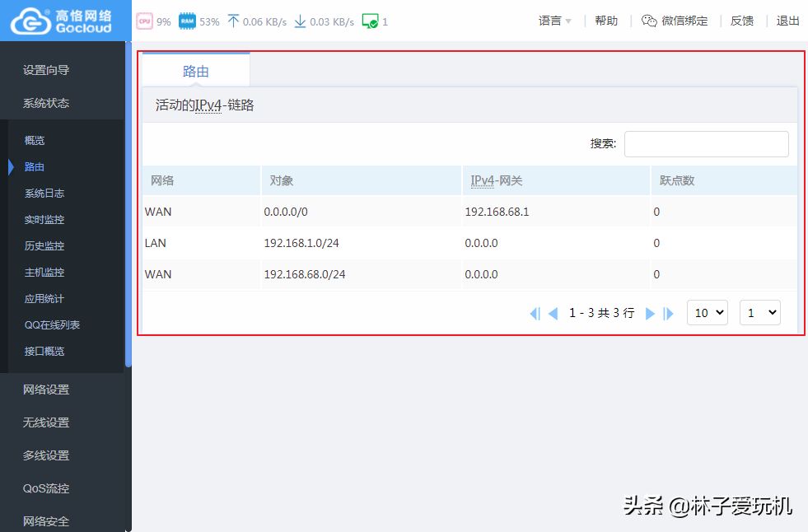Click the 搜索 search input field
This screenshot has width=808, height=532.
(x=707, y=143)
